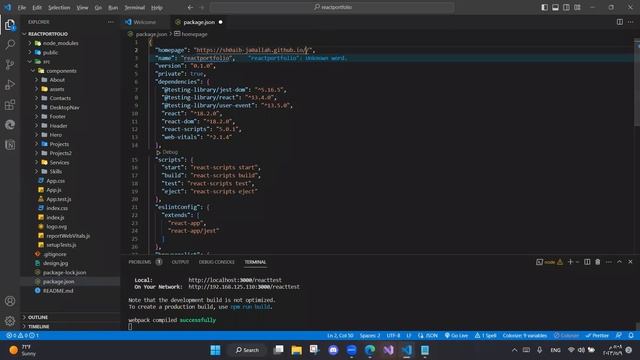This screenshot has height=360, width=640.
Task: Open the File menu
Action: click(22, 7)
